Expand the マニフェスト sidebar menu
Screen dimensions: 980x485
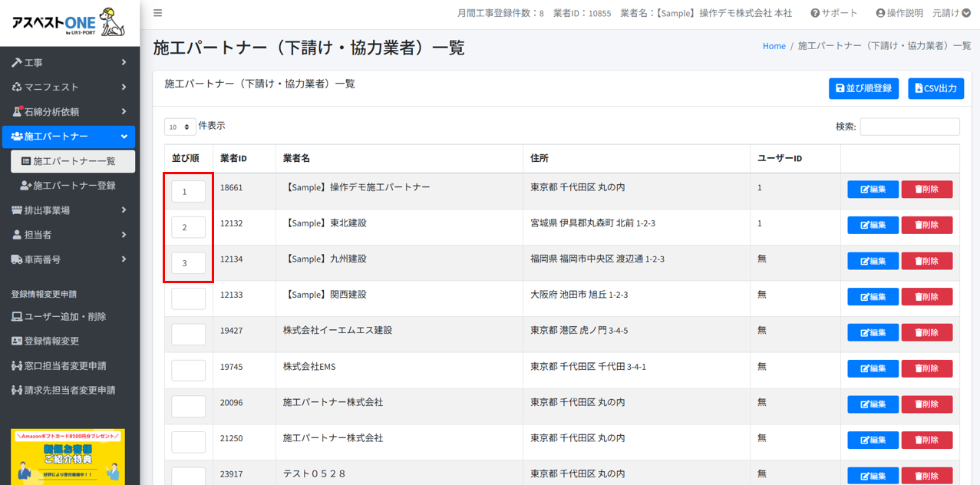pos(69,87)
